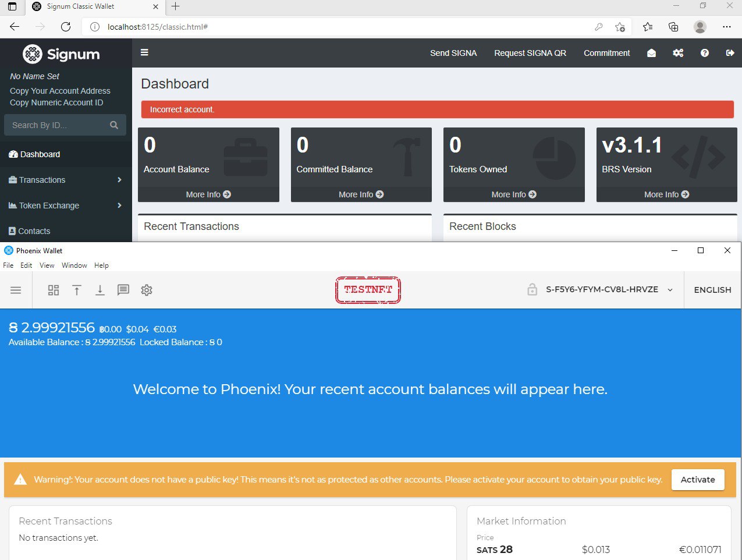
Task: Expand the Token Exchange sidebar item
Action: (x=66, y=205)
